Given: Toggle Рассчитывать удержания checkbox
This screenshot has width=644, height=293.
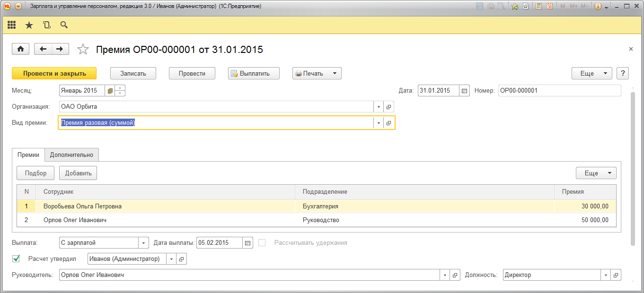Looking at the screenshot, I should tap(262, 242).
